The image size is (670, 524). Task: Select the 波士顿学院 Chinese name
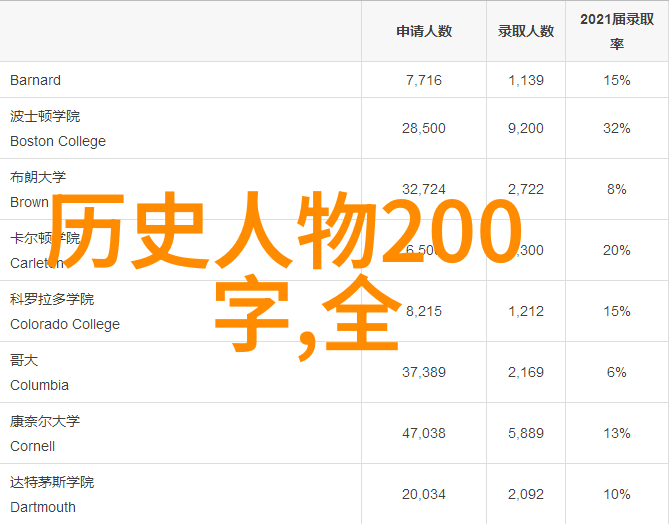[x=45, y=116]
